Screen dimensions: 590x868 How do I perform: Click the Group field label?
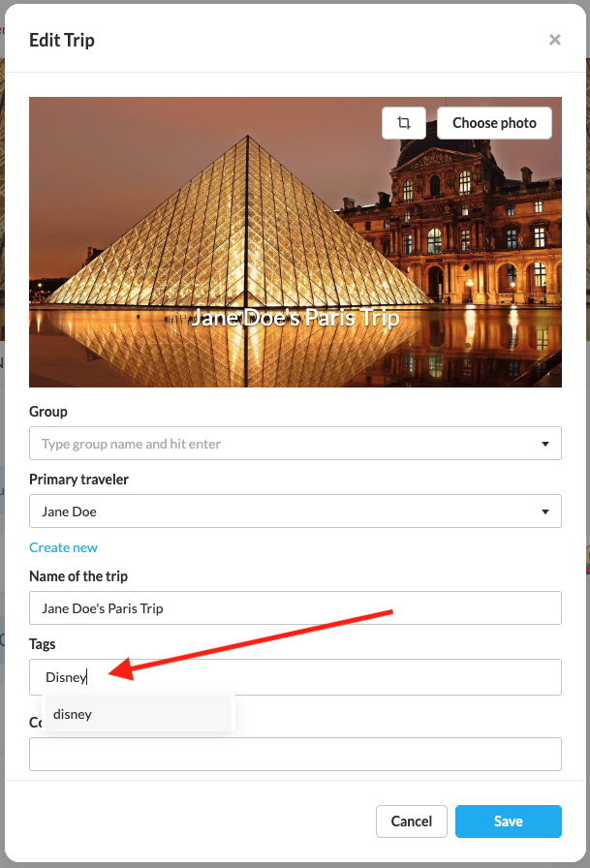[48, 412]
